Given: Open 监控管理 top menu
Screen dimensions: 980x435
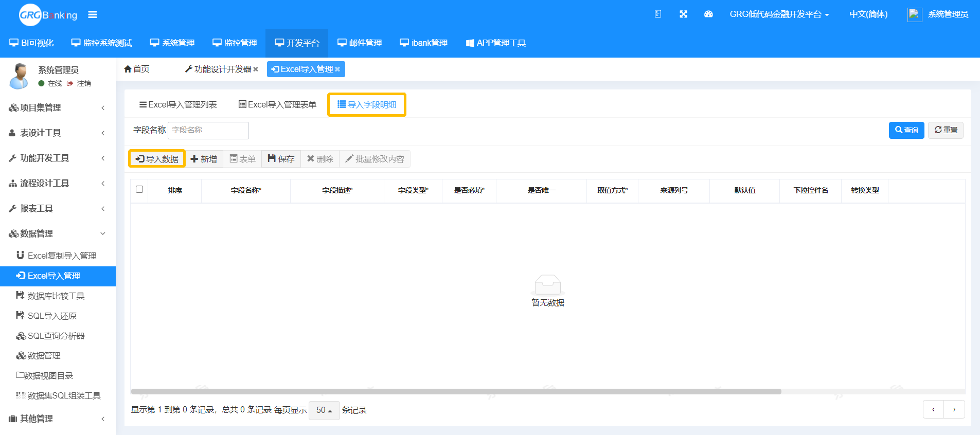Looking at the screenshot, I should coord(235,43).
